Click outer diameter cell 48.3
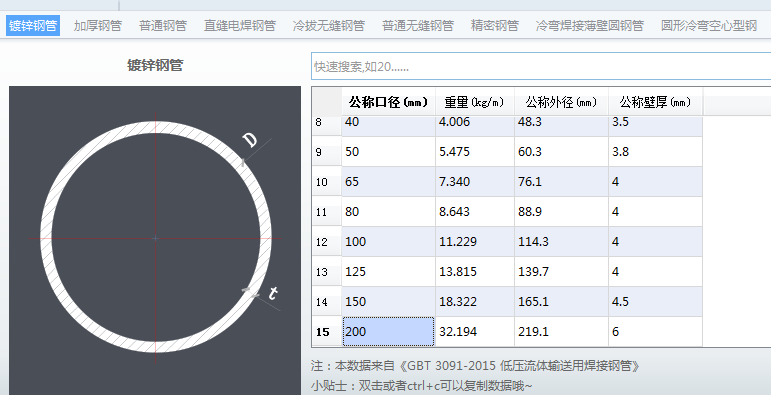Image resolution: width=771 pixels, height=395 pixels. (x=561, y=126)
